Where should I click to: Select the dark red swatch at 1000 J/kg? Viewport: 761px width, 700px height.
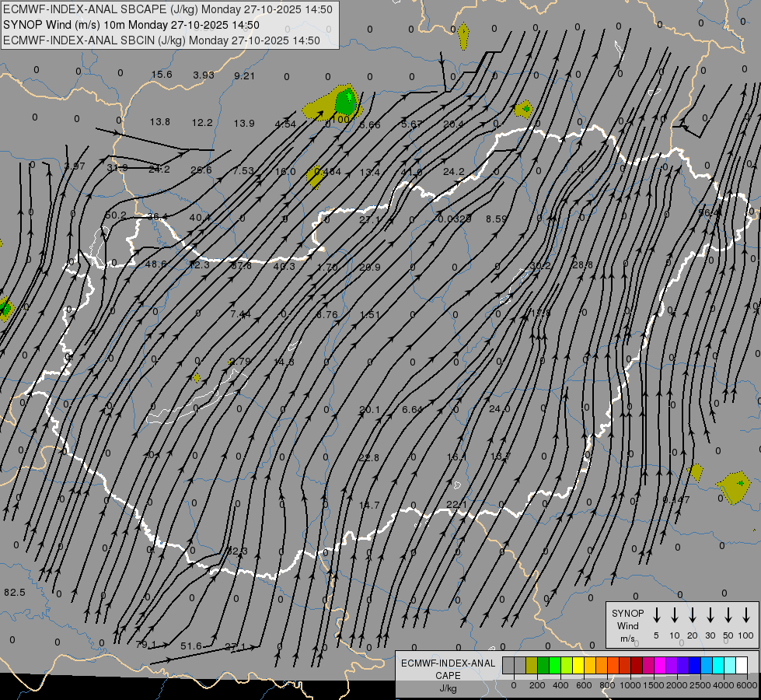click(x=637, y=666)
